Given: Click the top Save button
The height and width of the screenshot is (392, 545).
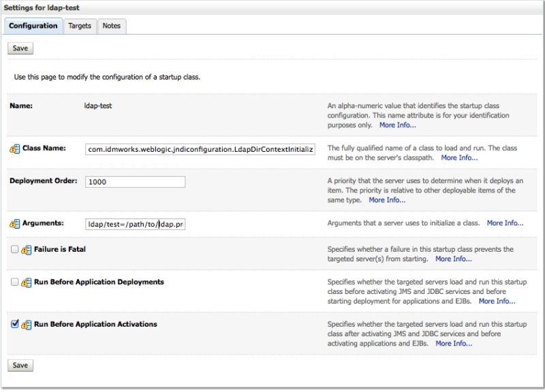Looking at the screenshot, I should 20,48.
